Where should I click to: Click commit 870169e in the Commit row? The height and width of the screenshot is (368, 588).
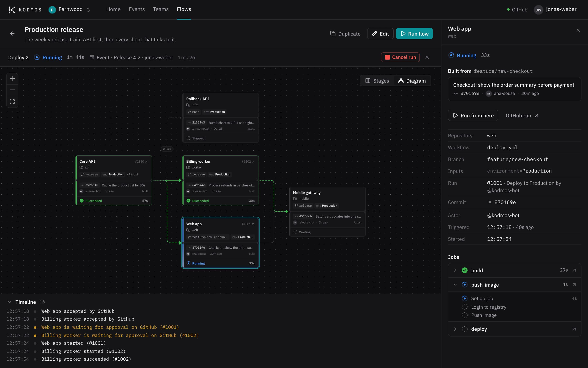501,202
